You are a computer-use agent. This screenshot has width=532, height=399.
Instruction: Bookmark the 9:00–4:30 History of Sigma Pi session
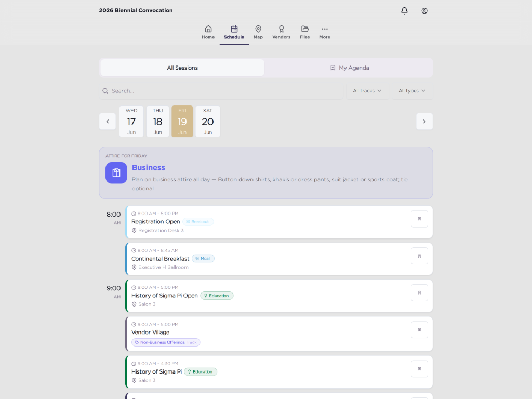click(x=419, y=369)
